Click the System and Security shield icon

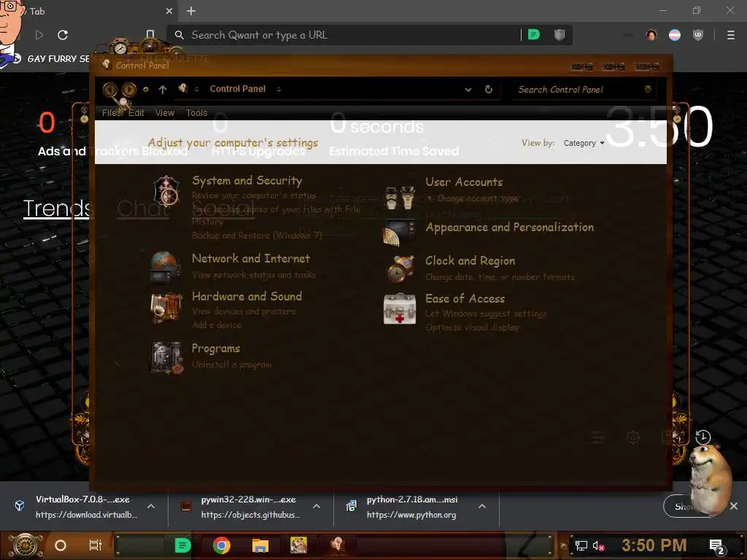166,191
